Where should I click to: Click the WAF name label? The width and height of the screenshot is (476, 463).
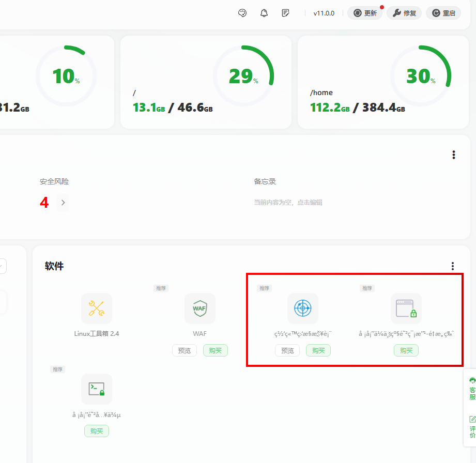click(199, 334)
